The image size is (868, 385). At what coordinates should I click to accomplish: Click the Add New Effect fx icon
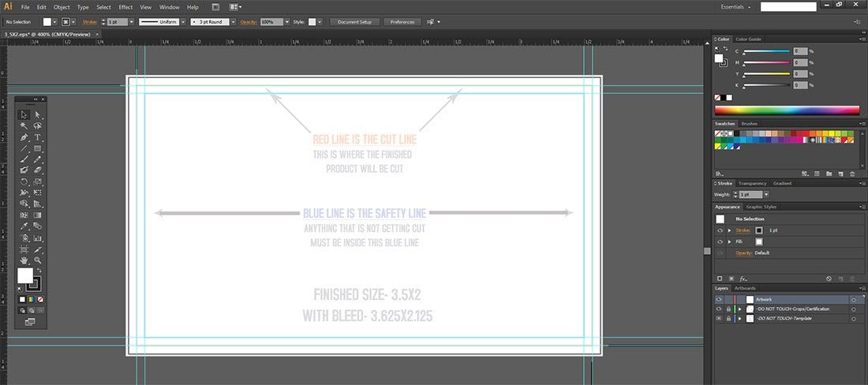point(742,278)
